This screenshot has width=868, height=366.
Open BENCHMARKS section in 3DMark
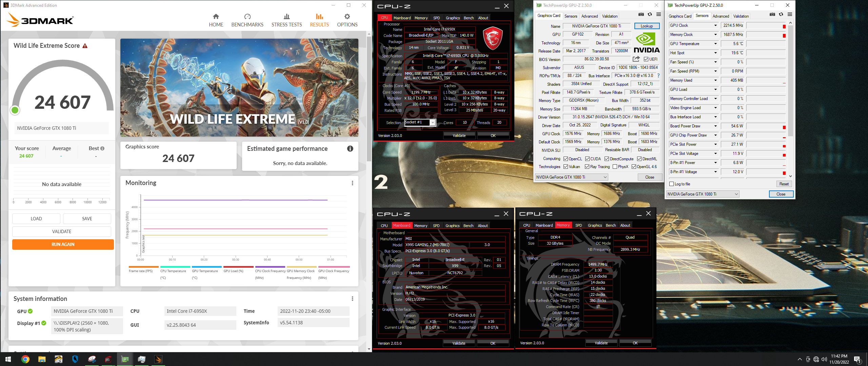point(247,20)
